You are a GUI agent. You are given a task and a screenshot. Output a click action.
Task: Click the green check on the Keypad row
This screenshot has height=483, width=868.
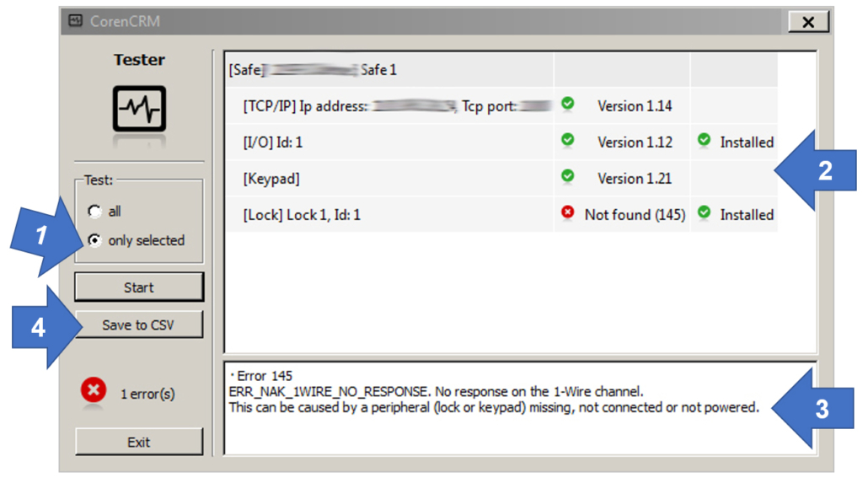(x=567, y=176)
